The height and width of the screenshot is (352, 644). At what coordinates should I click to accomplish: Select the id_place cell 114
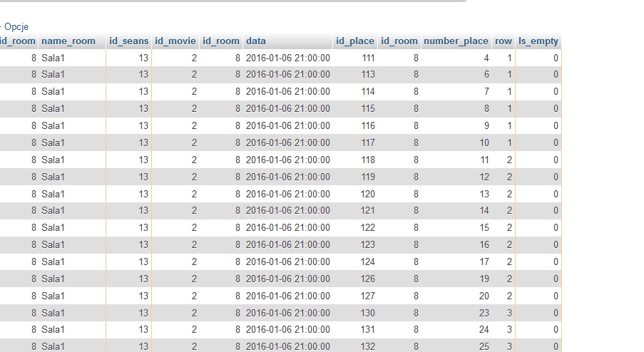368,91
